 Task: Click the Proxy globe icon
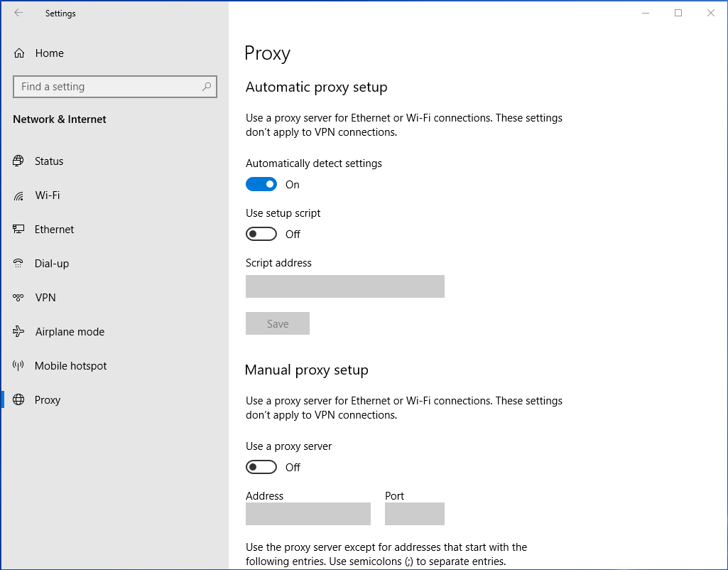click(x=18, y=399)
